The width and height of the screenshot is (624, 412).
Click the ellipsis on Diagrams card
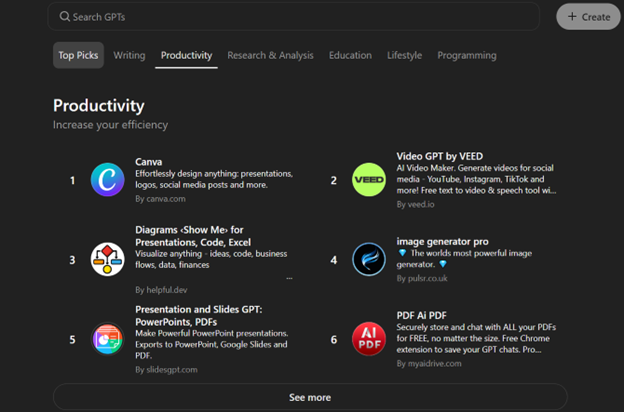click(289, 278)
